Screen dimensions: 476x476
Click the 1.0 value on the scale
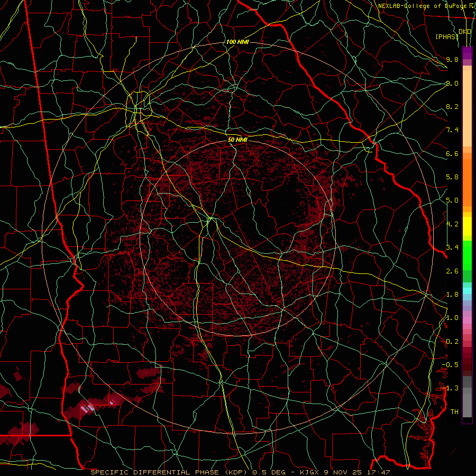coord(452,318)
